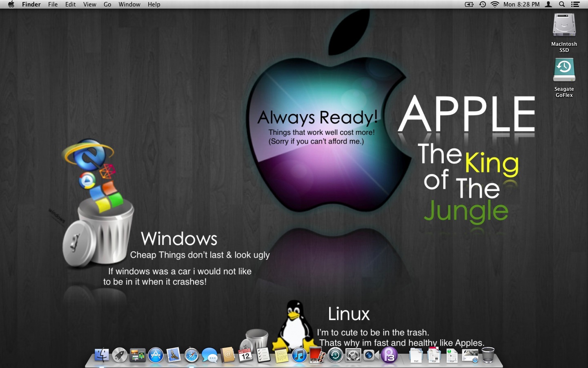Click the Mon 8:28 PM clock
588x368 pixels.
tap(521, 4)
